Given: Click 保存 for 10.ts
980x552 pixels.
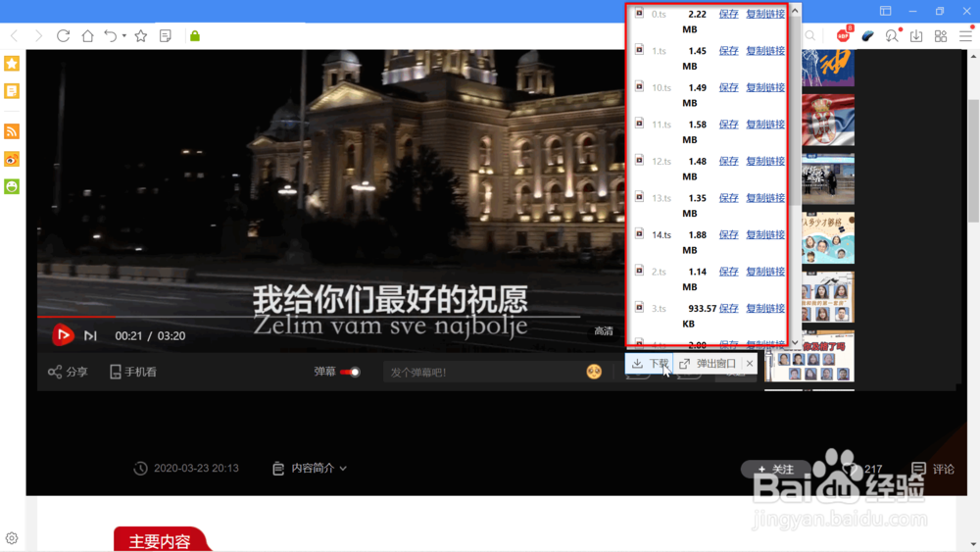Looking at the screenshot, I should (728, 87).
